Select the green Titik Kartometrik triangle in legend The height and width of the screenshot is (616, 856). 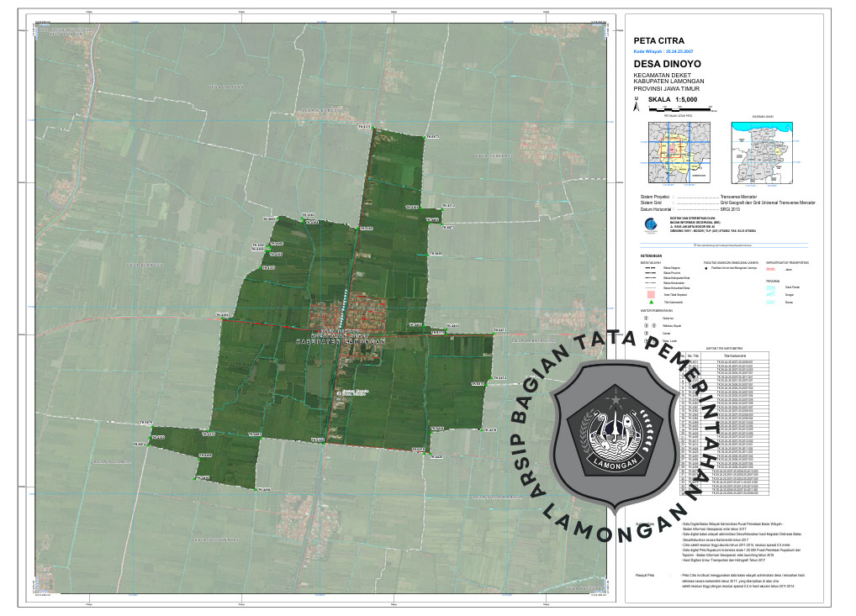point(647,302)
